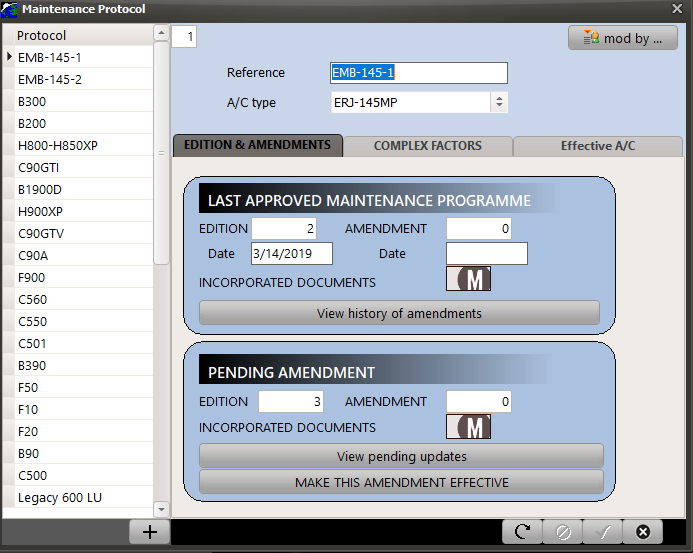The height and width of the screenshot is (553, 693).
Task: Select protocol B200
Action: pos(84,123)
